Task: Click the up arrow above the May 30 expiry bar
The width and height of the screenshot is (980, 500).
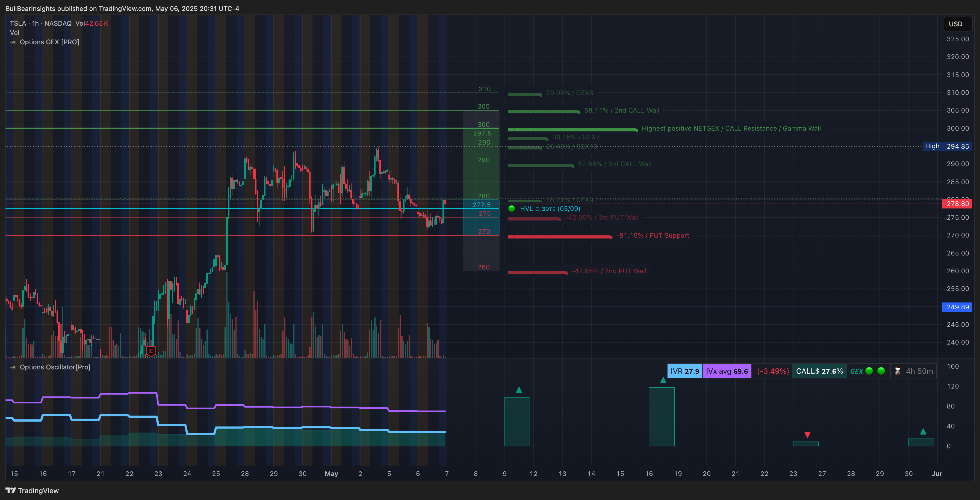Action: [923, 431]
